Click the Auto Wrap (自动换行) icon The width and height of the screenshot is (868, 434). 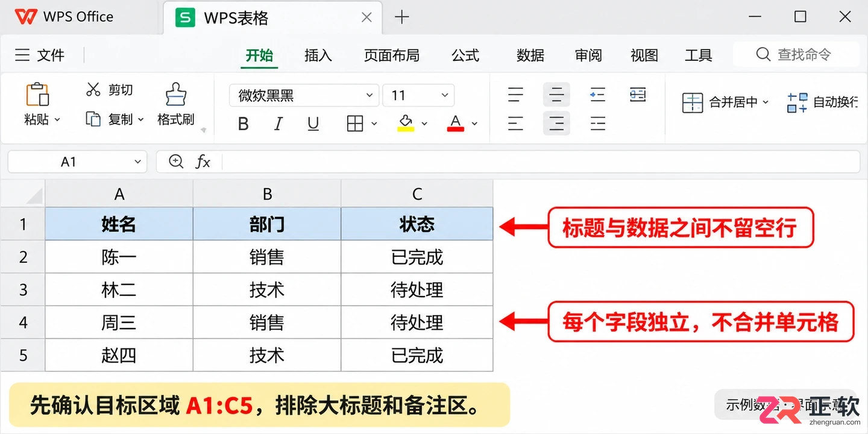pos(797,102)
